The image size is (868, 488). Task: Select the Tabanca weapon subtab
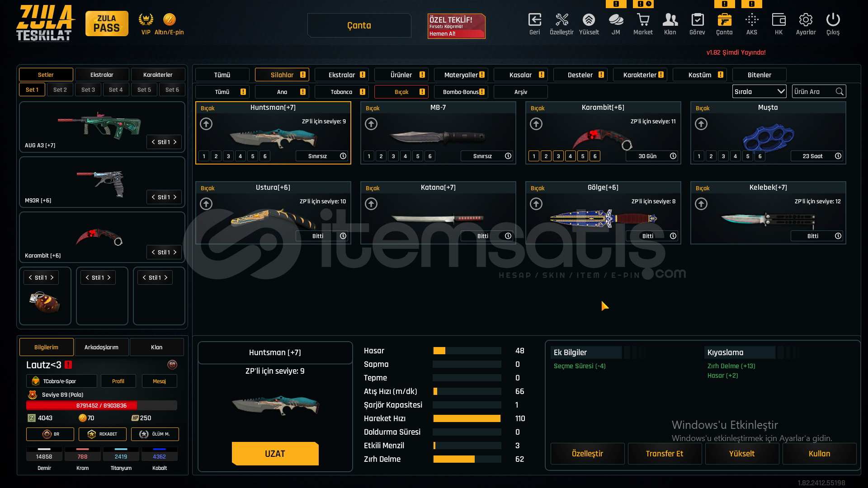pos(341,92)
